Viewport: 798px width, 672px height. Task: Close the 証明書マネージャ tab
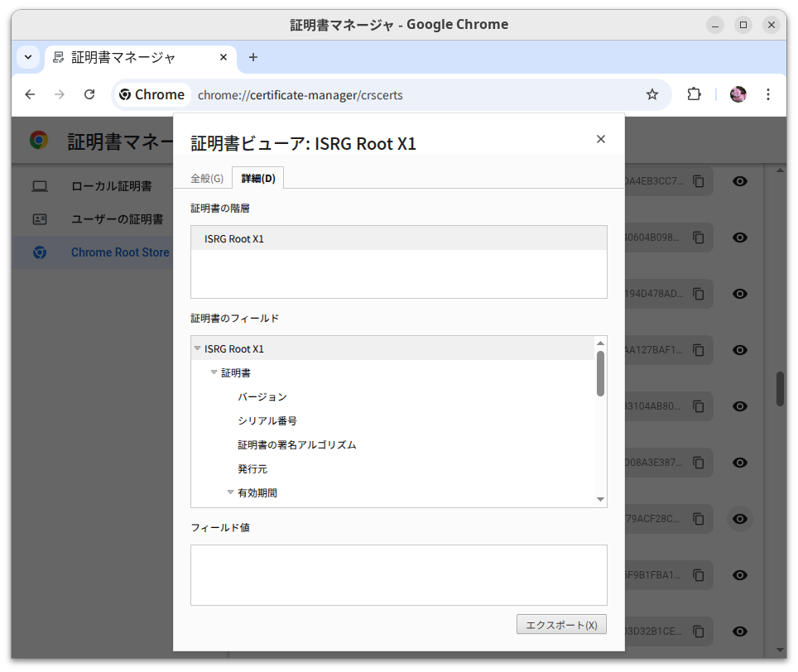coord(224,57)
